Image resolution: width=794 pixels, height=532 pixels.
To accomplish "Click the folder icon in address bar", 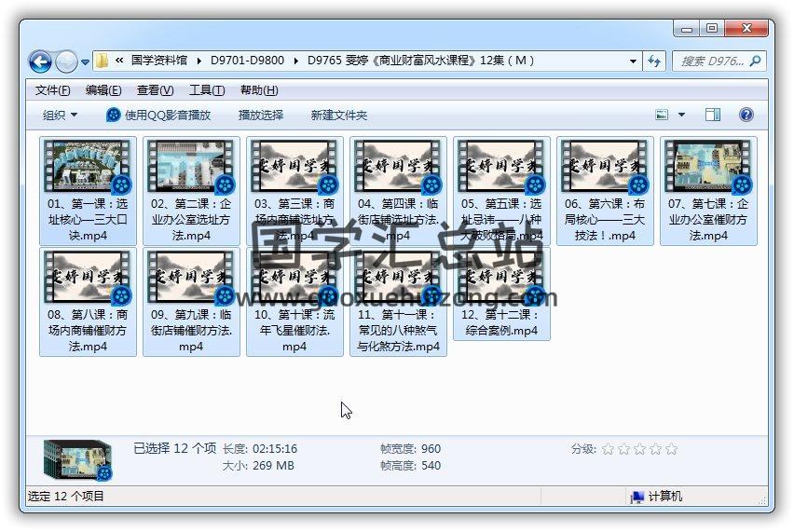I will pos(102,61).
